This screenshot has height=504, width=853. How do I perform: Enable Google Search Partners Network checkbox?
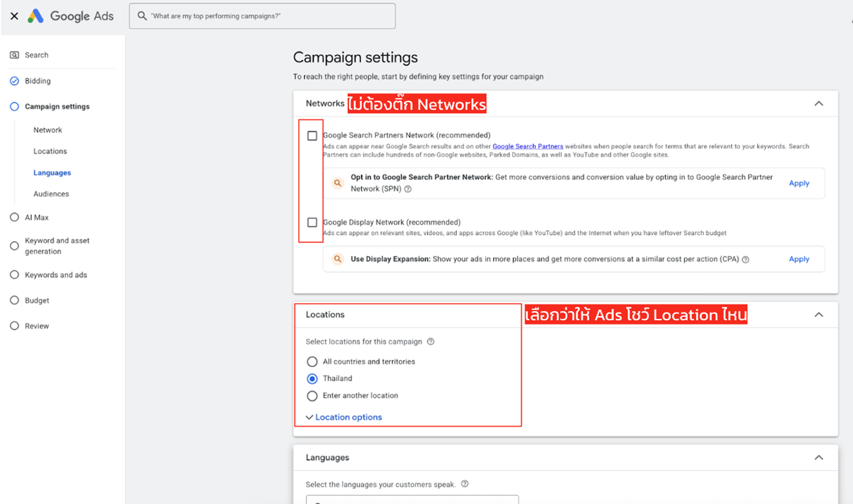312,136
